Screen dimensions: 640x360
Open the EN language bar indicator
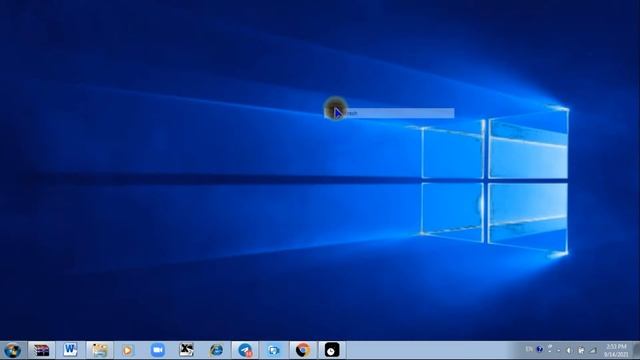coord(529,349)
